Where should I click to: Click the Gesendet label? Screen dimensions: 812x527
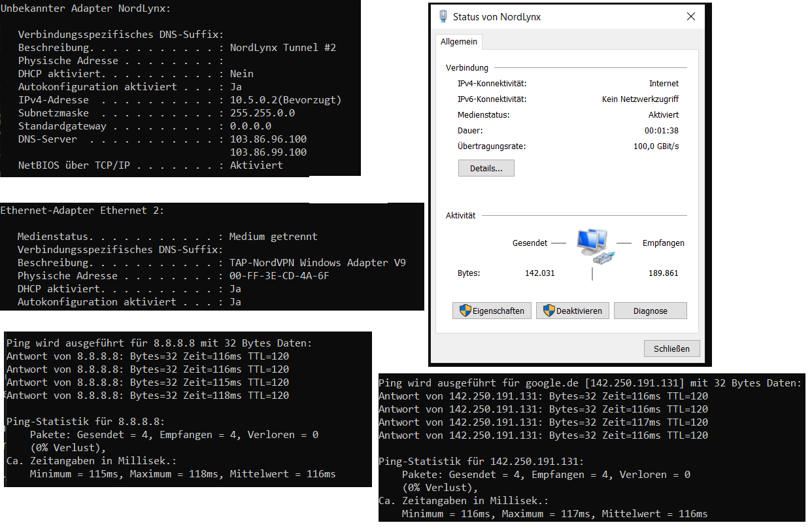(x=530, y=243)
